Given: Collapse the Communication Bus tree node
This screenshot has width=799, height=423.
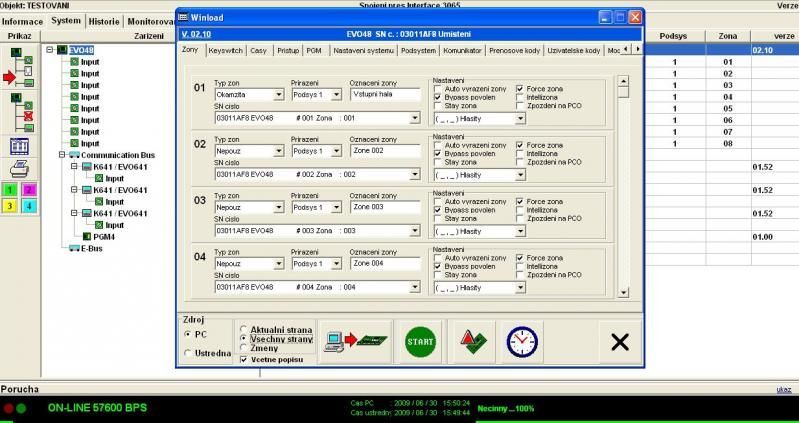Looking at the screenshot, I should 62,155.
